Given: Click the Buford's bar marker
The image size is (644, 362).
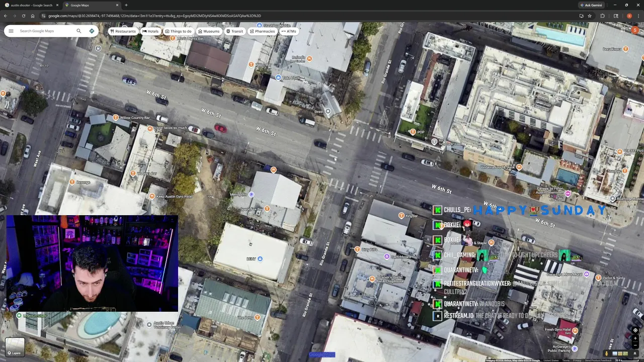Looking at the screenshot, I should tap(309, 59).
